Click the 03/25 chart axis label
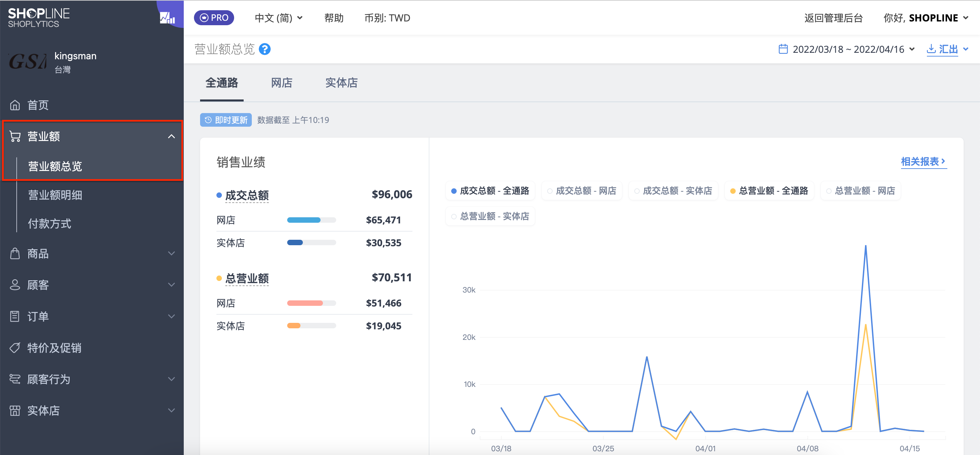This screenshot has height=455, width=980. [603, 449]
